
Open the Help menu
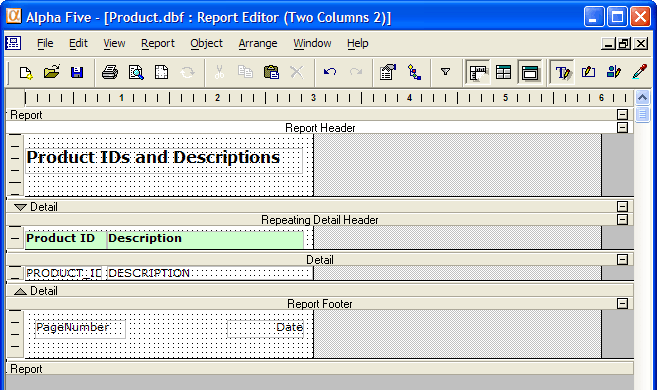[x=357, y=43]
